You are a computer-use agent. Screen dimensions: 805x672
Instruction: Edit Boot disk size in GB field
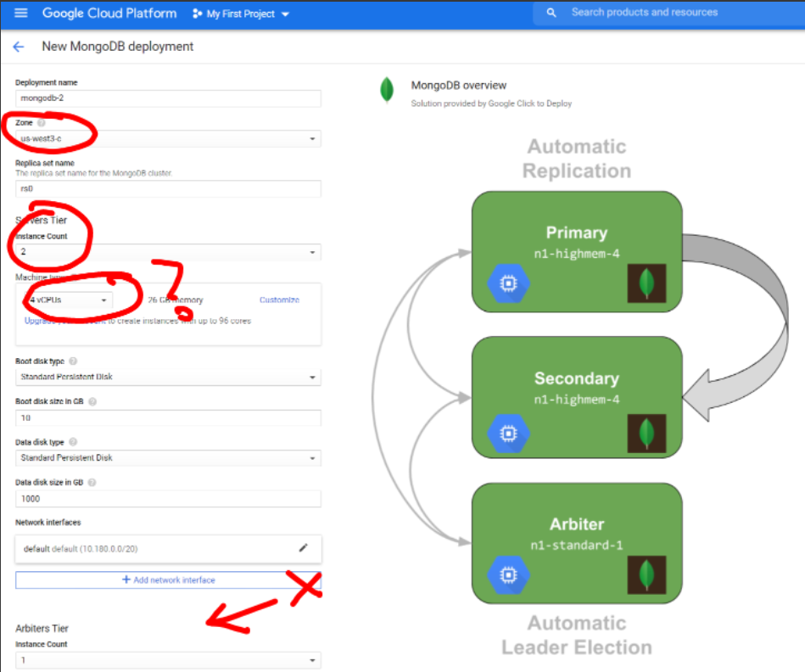169,418
